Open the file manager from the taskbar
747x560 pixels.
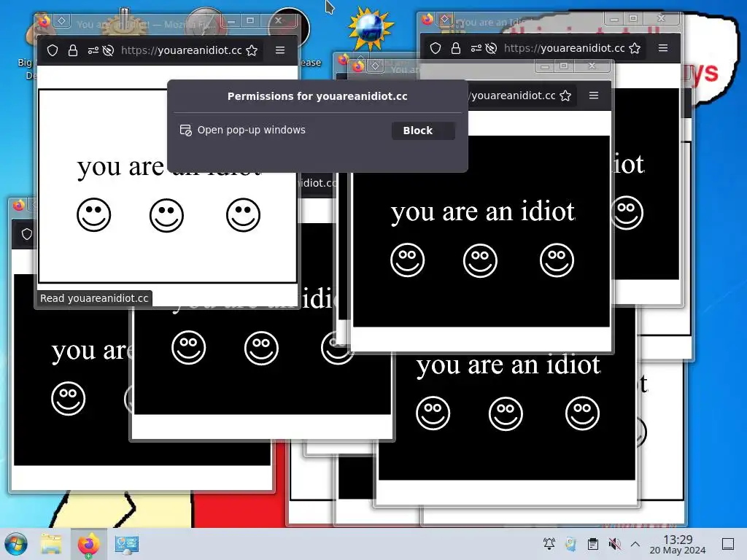coord(51,544)
